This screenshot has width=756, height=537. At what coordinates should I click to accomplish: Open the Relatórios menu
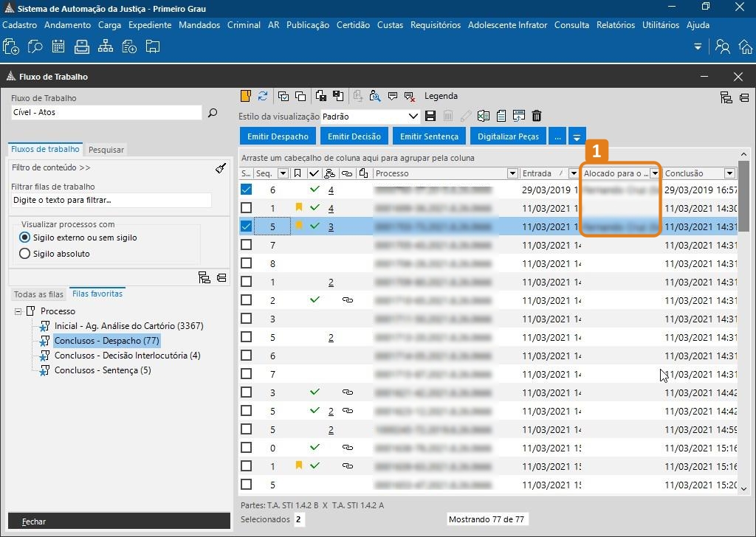616,25
